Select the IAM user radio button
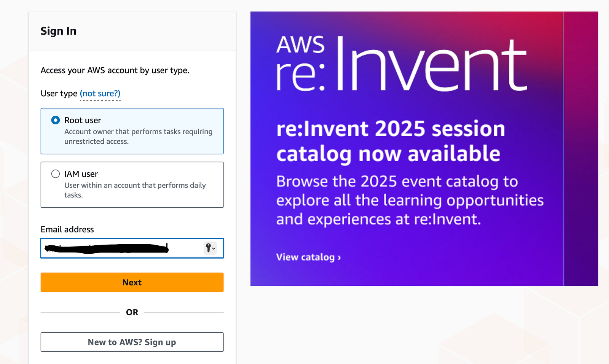609x364 pixels. pos(56,174)
